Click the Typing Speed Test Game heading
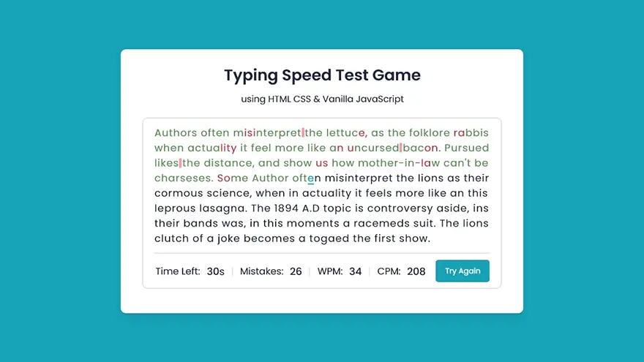Image resolution: width=644 pixels, height=362 pixels. tap(322, 75)
